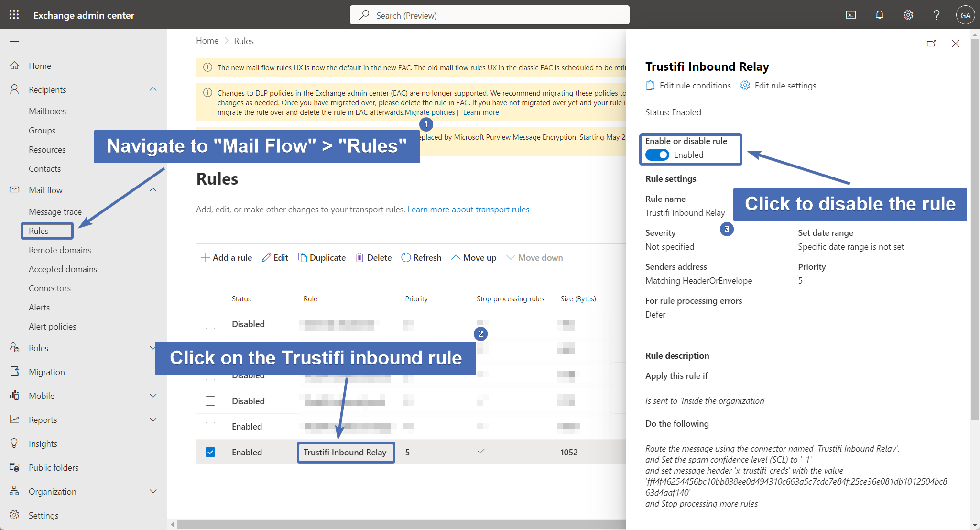Click the Reports chart icon
980x530 pixels.
point(14,420)
